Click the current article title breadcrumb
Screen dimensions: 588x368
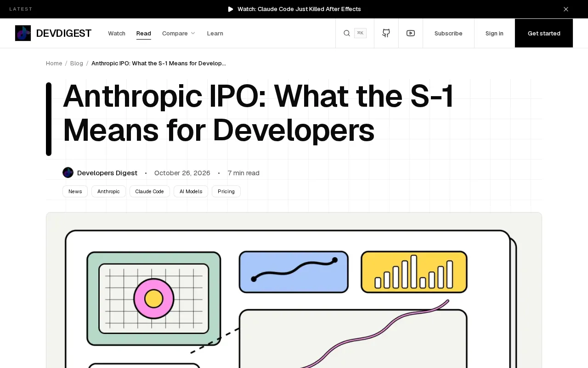[158, 63]
